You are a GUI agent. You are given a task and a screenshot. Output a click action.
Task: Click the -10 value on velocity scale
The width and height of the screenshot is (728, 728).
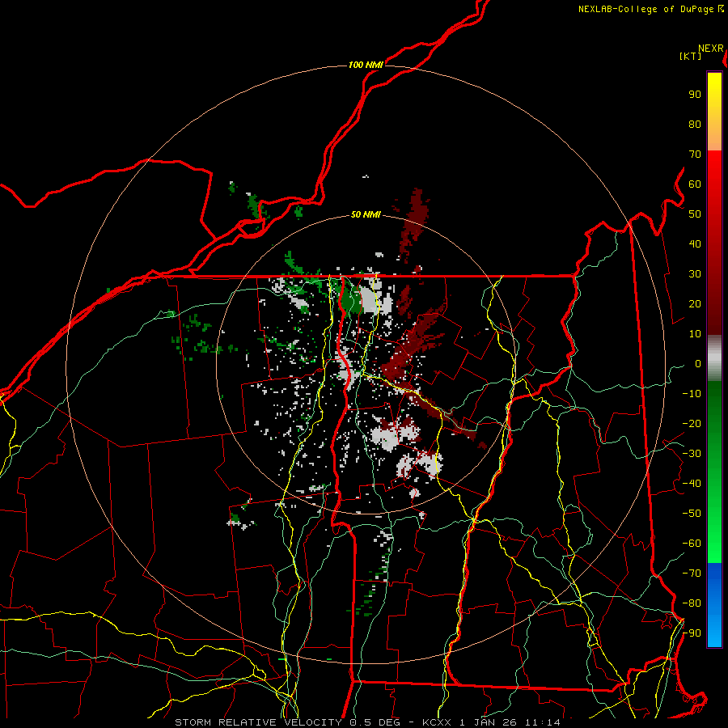pyautogui.click(x=692, y=394)
